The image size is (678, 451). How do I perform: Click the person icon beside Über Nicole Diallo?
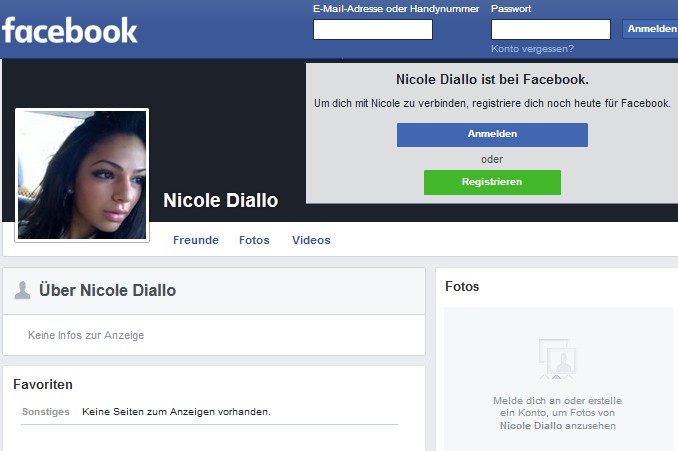pyautogui.click(x=22, y=290)
